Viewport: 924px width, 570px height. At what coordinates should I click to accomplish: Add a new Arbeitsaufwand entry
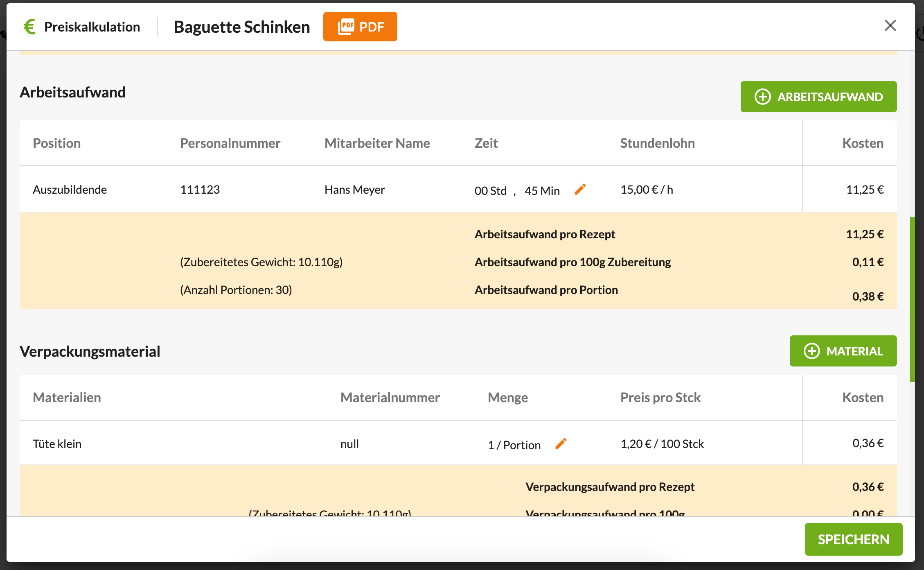[x=818, y=97]
